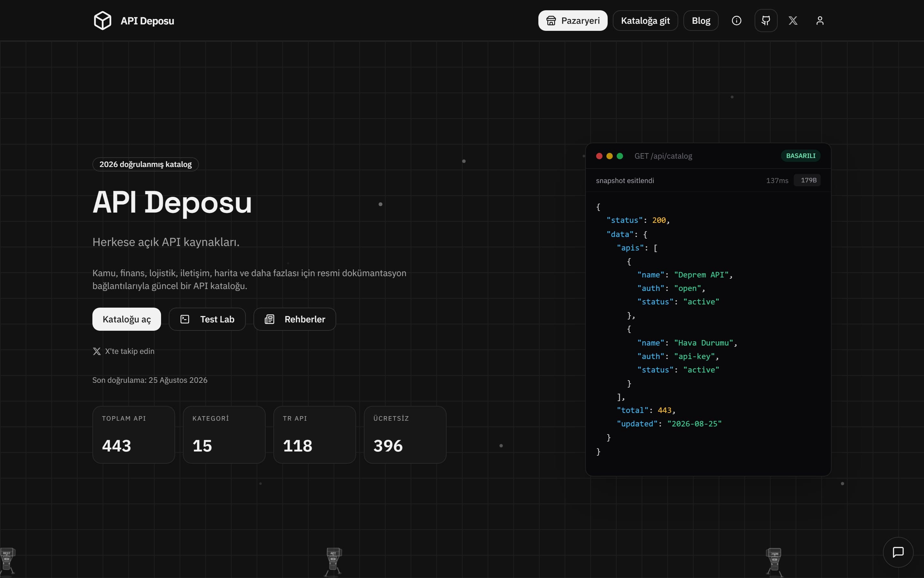Image resolution: width=924 pixels, height=578 pixels.
Task: Click the green dot in code window
Action: 620,156
